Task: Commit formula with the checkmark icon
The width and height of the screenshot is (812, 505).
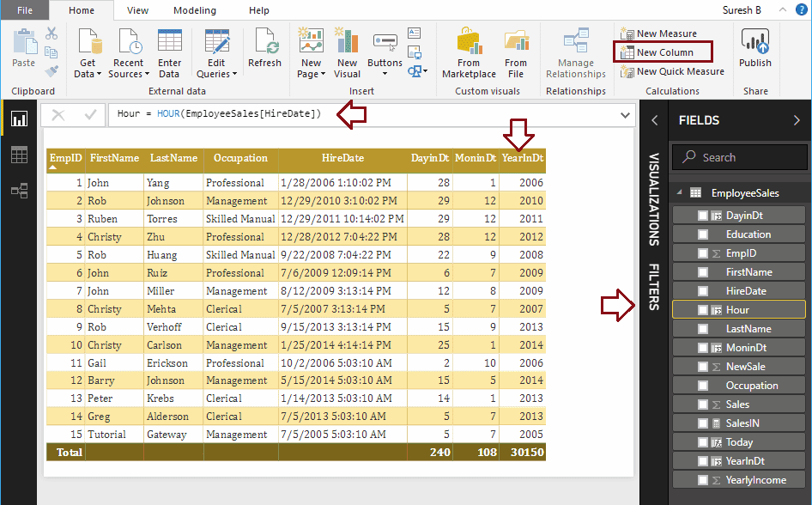Action: point(90,114)
